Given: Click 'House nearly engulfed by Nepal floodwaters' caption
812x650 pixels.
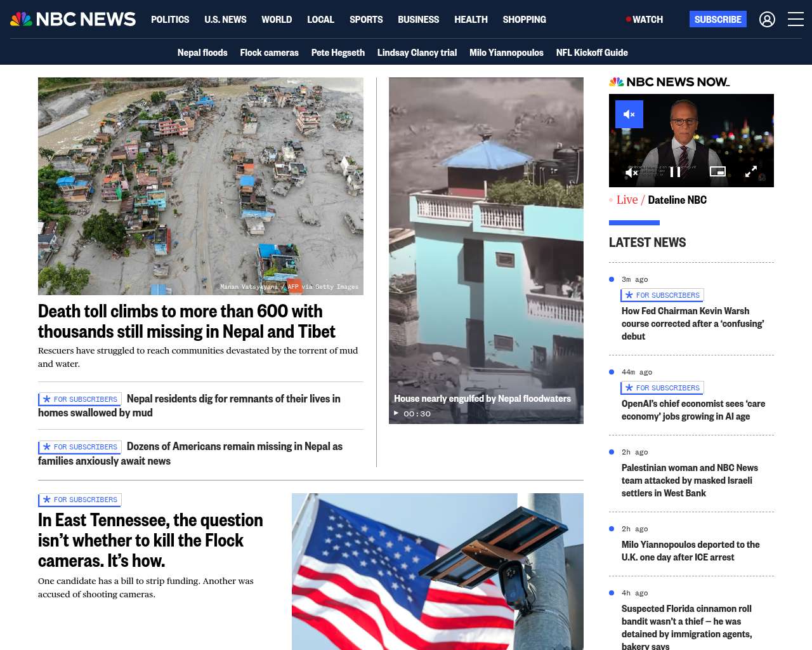Looking at the screenshot, I should [482, 399].
